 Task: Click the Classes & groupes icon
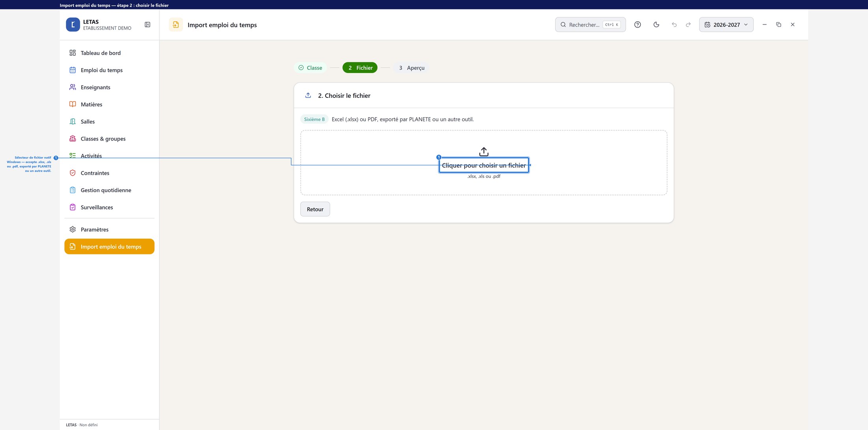click(x=73, y=138)
